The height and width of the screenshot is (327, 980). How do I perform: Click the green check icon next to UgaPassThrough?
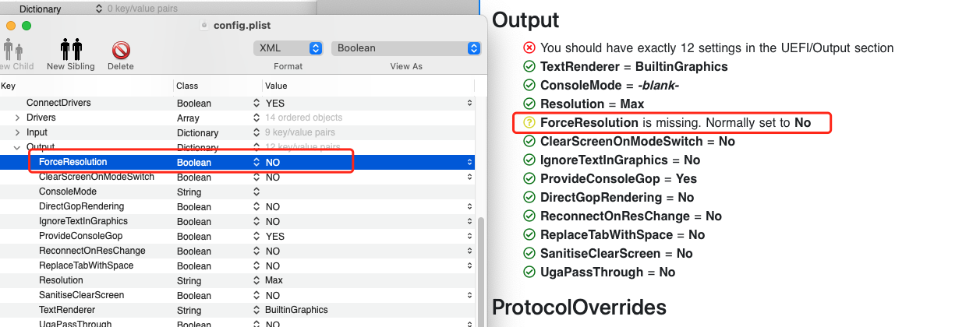tap(529, 272)
